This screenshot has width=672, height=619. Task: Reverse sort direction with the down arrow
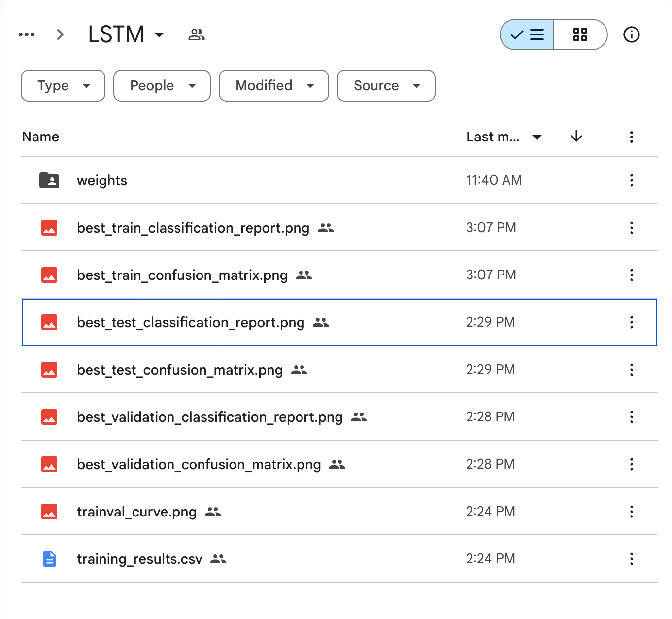point(576,137)
